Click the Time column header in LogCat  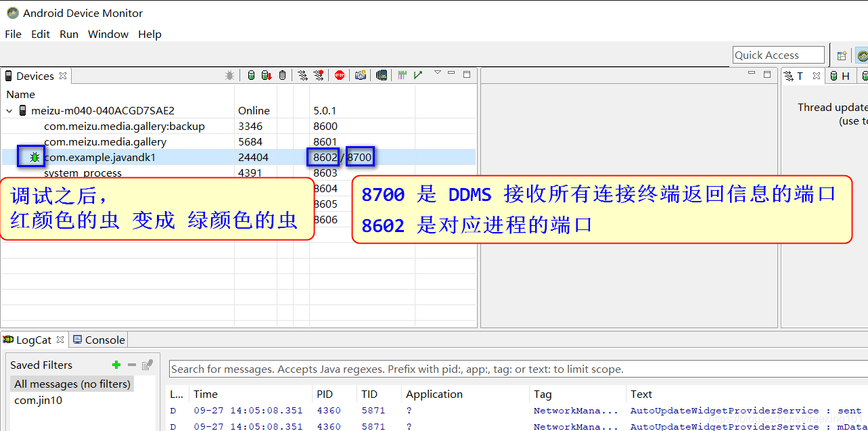tap(206, 394)
